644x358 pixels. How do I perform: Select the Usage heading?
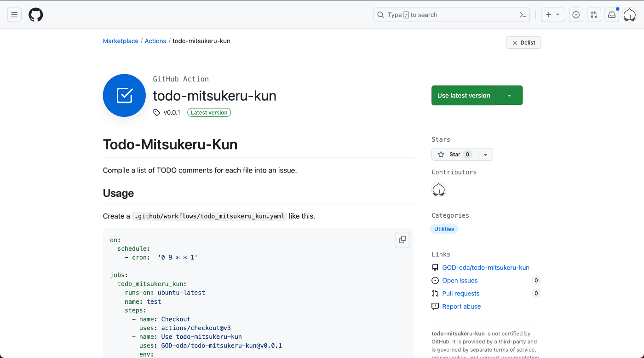[x=118, y=193]
